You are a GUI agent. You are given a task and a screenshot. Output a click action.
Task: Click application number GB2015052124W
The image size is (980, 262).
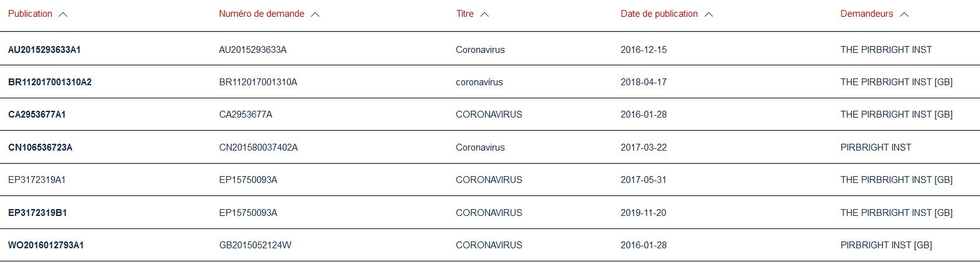(x=255, y=245)
